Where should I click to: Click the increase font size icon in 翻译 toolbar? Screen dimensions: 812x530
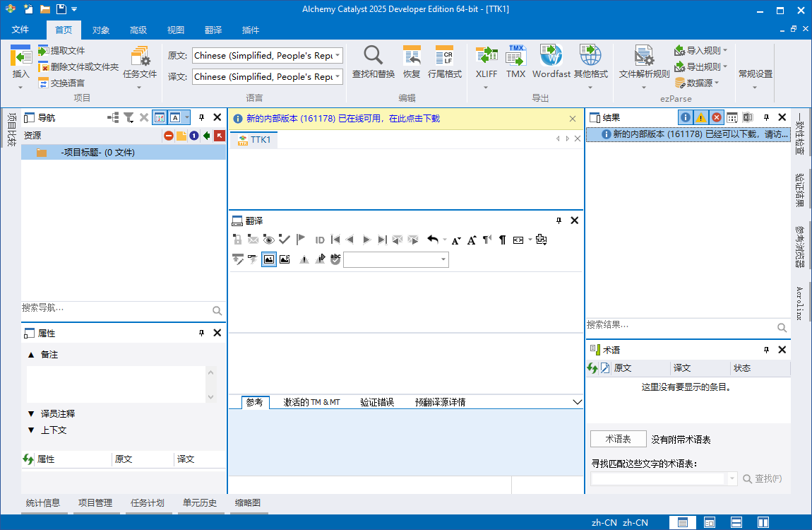pos(472,240)
